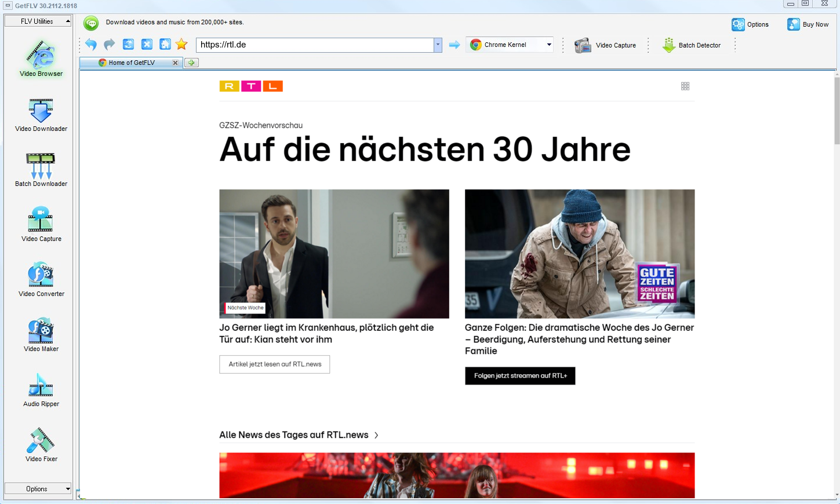Open the address bar URL history dropdown
The height and width of the screenshot is (504, 840).
[438, 45]
